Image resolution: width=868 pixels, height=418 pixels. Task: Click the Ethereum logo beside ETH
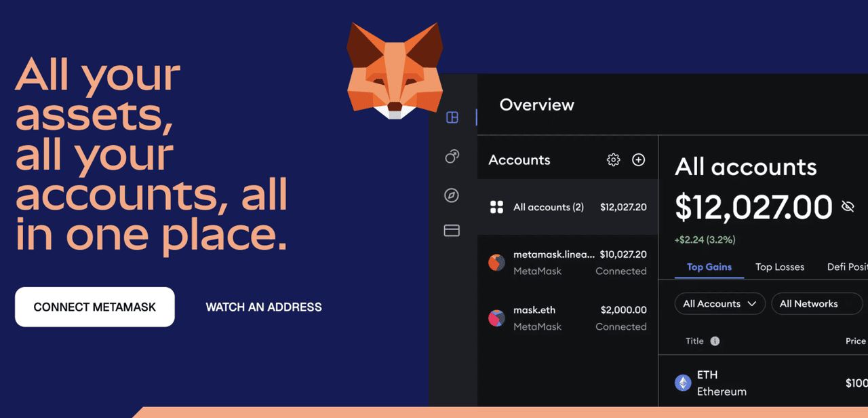coord(682,382)
